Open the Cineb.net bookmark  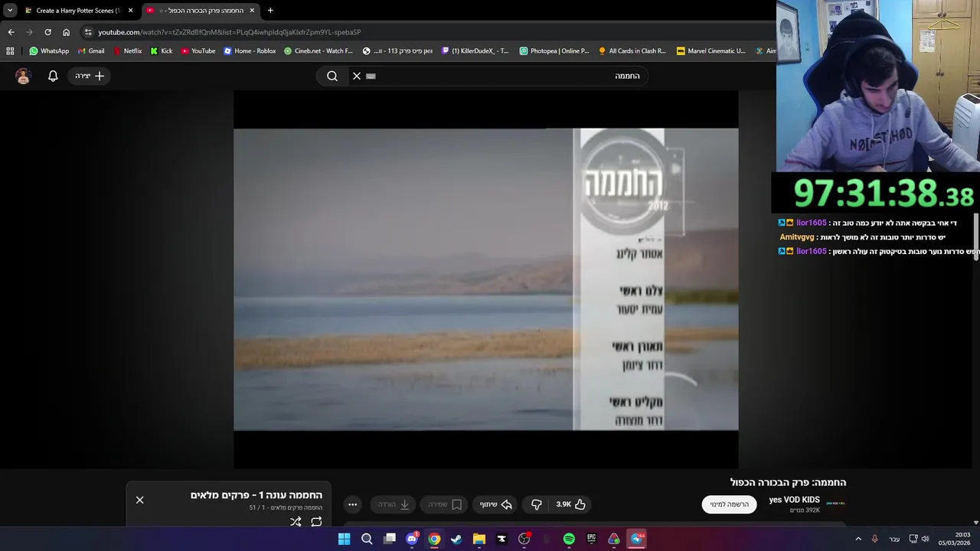click(x=318, y=51)
